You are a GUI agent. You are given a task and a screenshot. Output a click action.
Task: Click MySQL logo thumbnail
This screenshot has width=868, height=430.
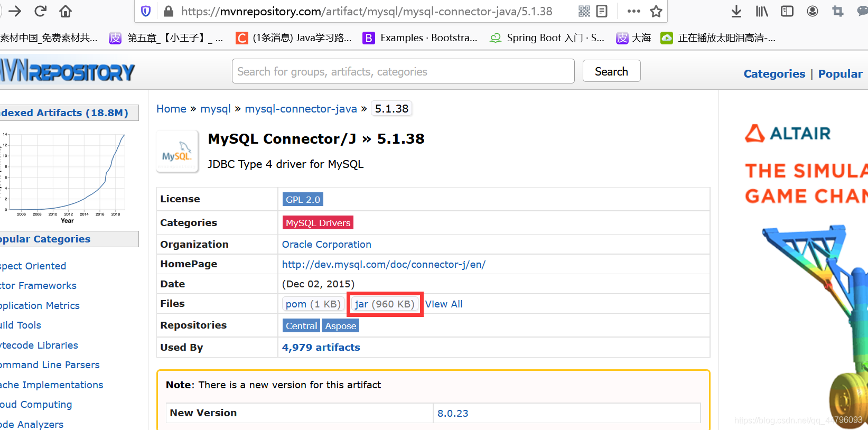coord(177,152)
